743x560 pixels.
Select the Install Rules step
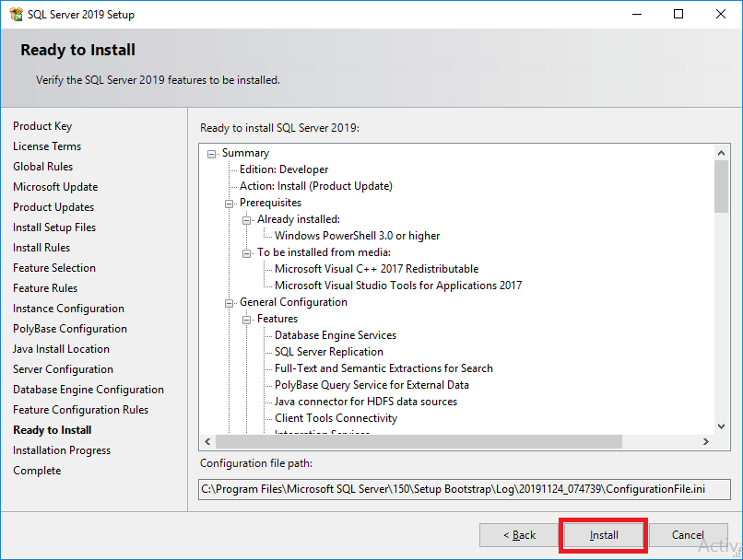(x=41, y=248)
